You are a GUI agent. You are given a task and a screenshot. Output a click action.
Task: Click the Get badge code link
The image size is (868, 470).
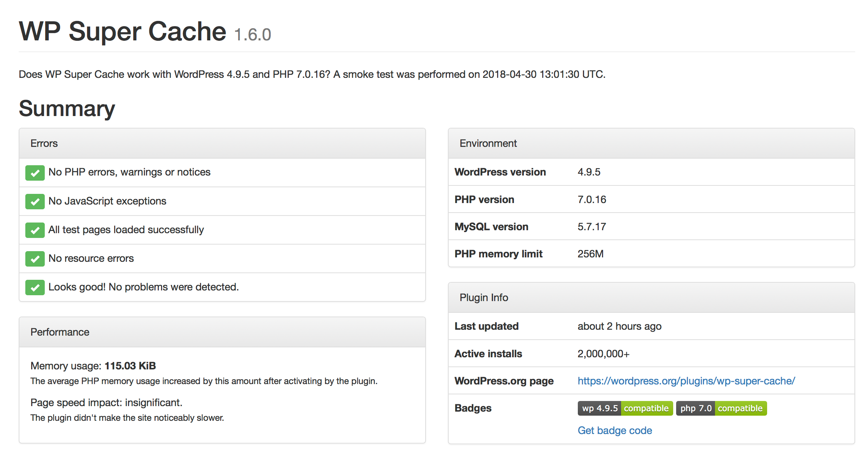(x=614, y=430)
